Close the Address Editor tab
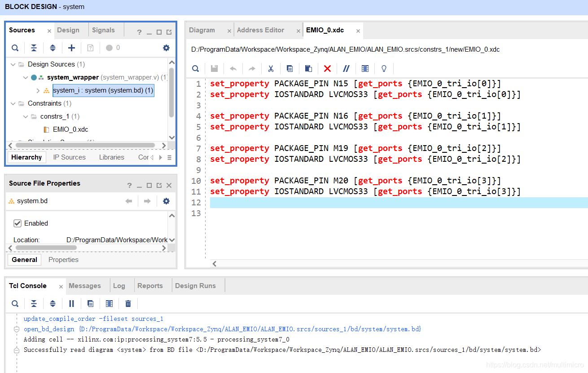Viewport: 588px width, 373px height. [298, 31]
